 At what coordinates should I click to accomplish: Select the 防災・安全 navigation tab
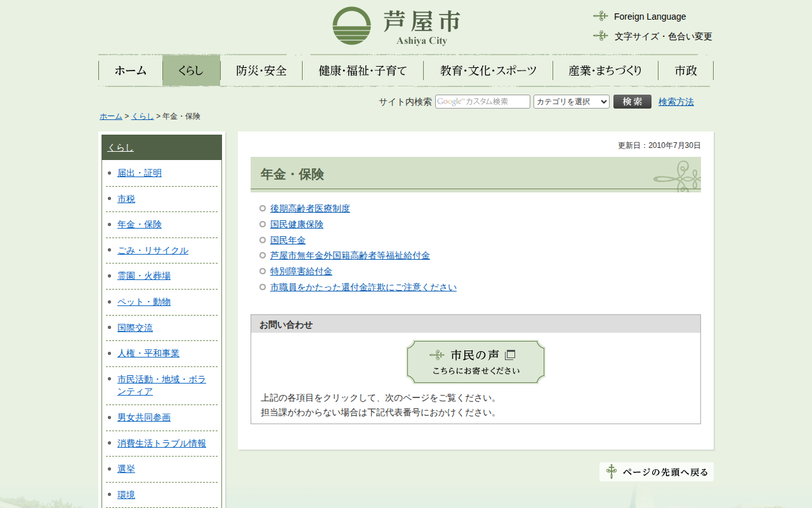point(261,70)
